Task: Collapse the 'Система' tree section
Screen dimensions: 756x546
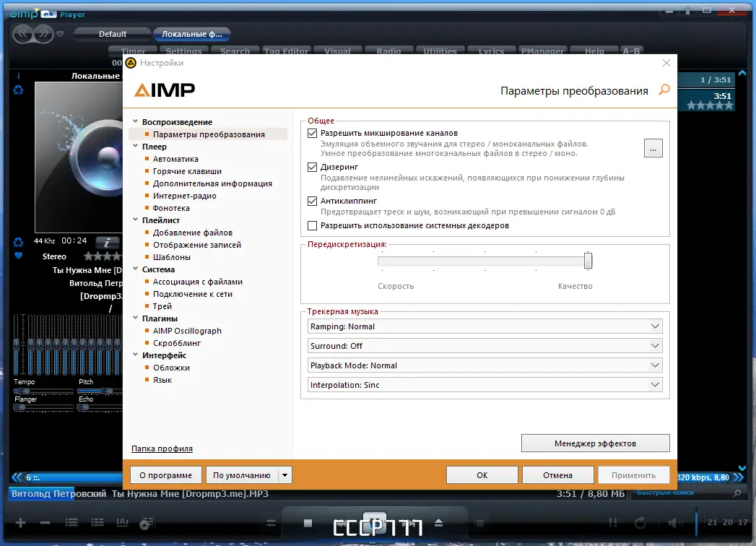Action: (136, 269)
